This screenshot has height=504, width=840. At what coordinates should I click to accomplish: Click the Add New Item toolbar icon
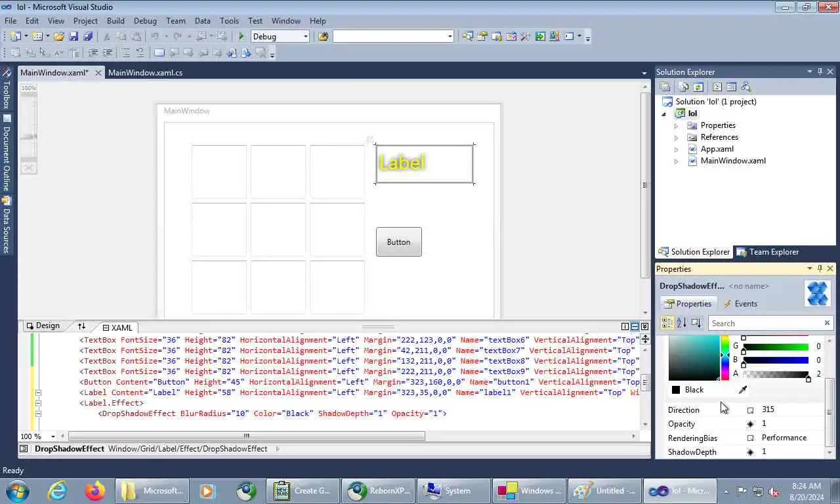37,37
